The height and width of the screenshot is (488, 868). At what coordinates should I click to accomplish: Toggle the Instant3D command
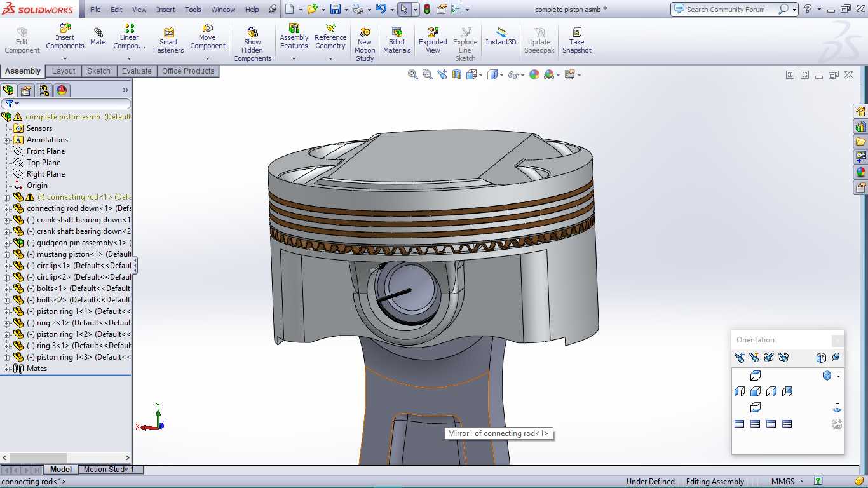501,37
